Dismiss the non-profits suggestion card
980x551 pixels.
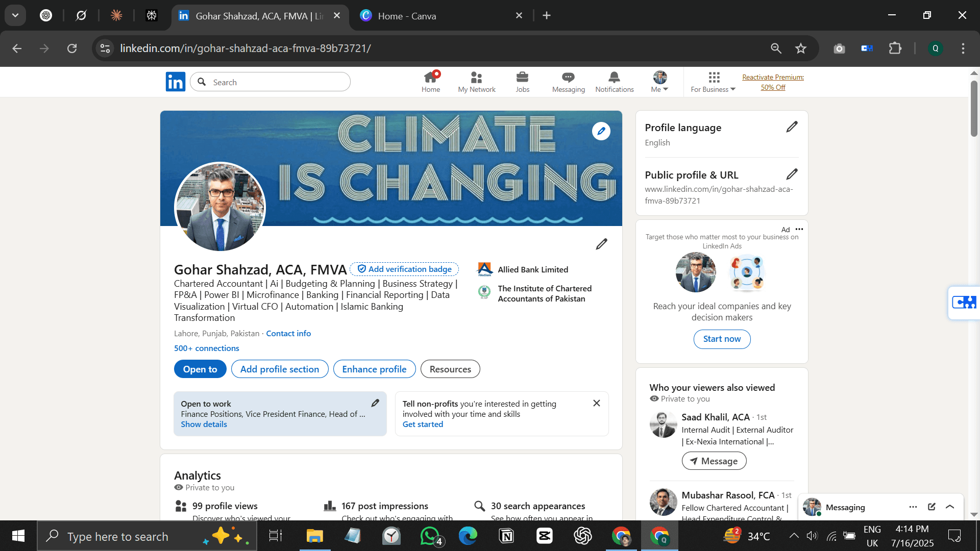(x=596, y=403)
